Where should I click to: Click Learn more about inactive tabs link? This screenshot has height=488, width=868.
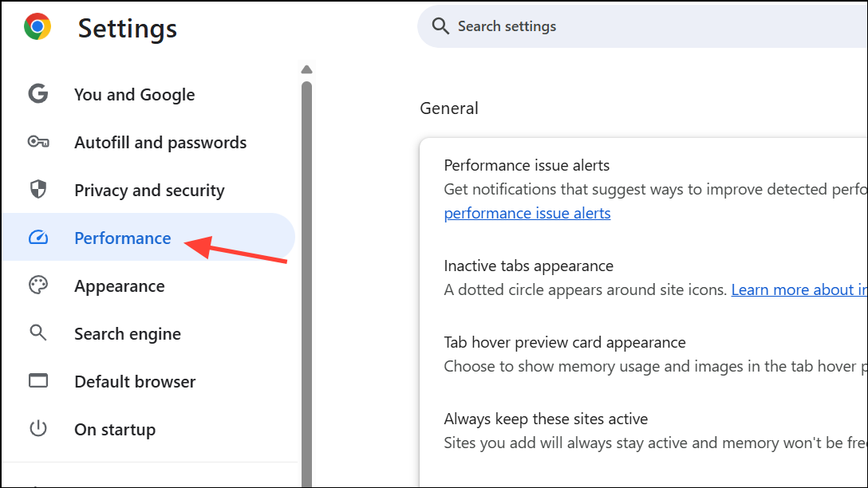click(x=799, y=289)
